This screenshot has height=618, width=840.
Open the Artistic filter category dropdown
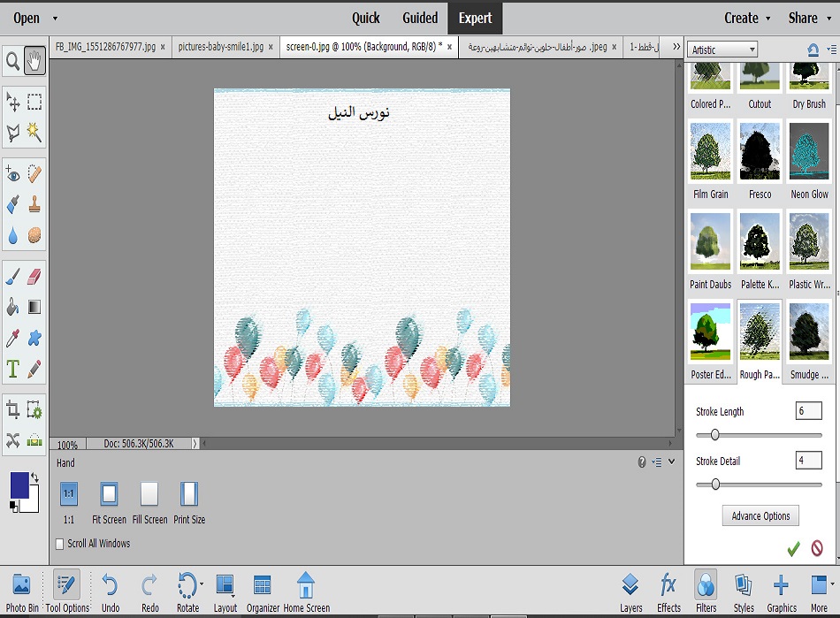point(722,50)
